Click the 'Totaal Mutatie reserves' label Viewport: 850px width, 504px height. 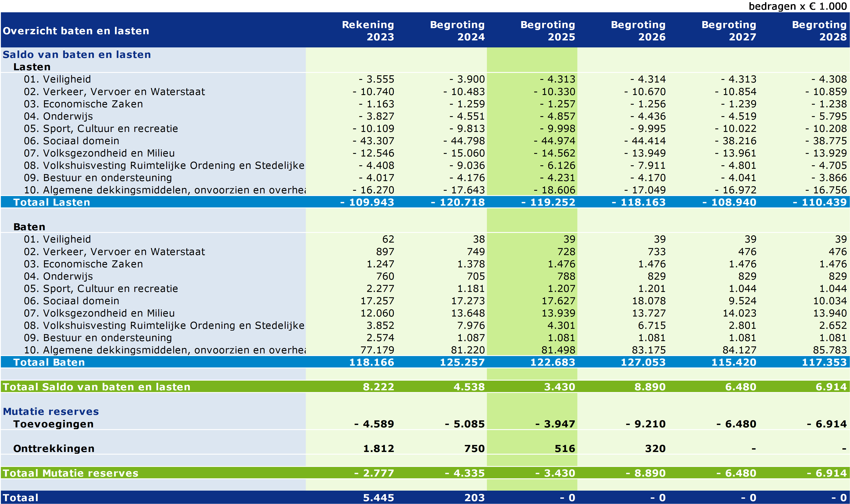(x=71, y=473)
